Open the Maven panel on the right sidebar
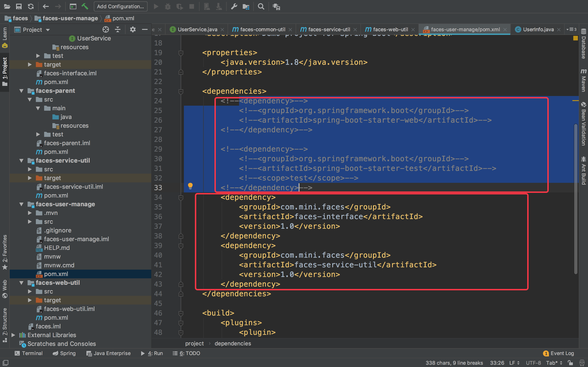Screen dimensions: 588x367 point(584,80)
